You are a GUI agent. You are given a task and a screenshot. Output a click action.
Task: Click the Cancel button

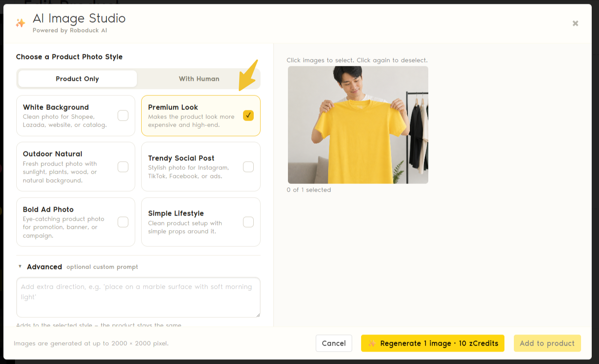(334, 343)
